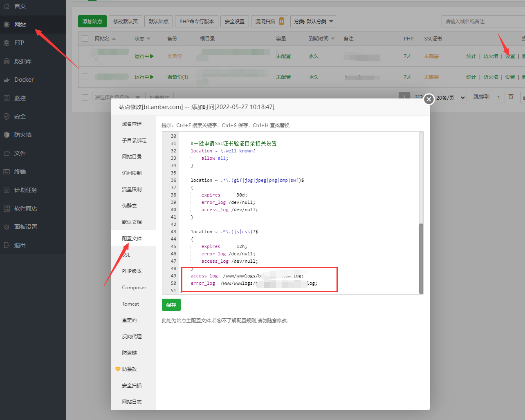
Task: Click the PHP命令行版本 button
Action: (x=197, y=21)
